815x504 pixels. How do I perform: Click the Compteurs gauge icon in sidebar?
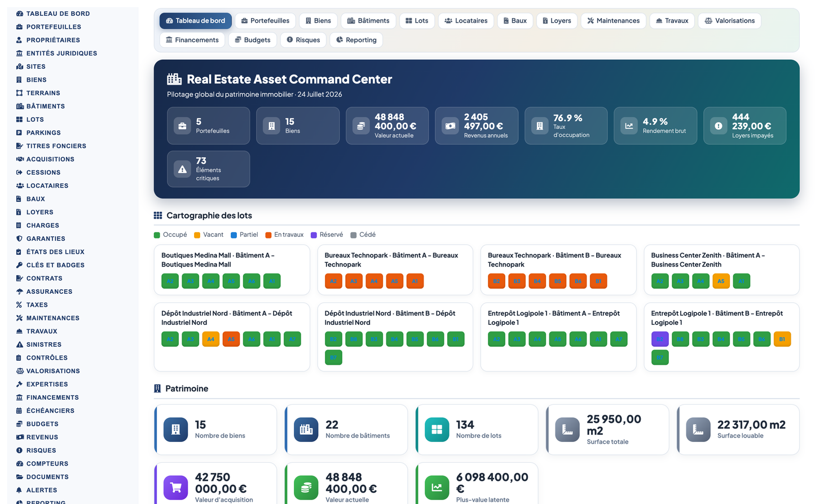[20, 463]
